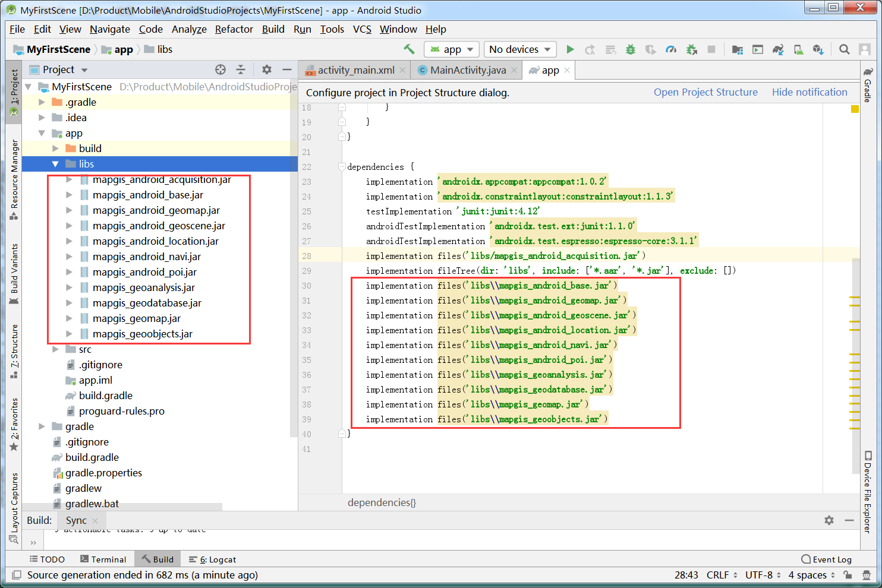Click the user account avatar icon
The width and height of the screenshot is (882, 588).
point(865,49)
